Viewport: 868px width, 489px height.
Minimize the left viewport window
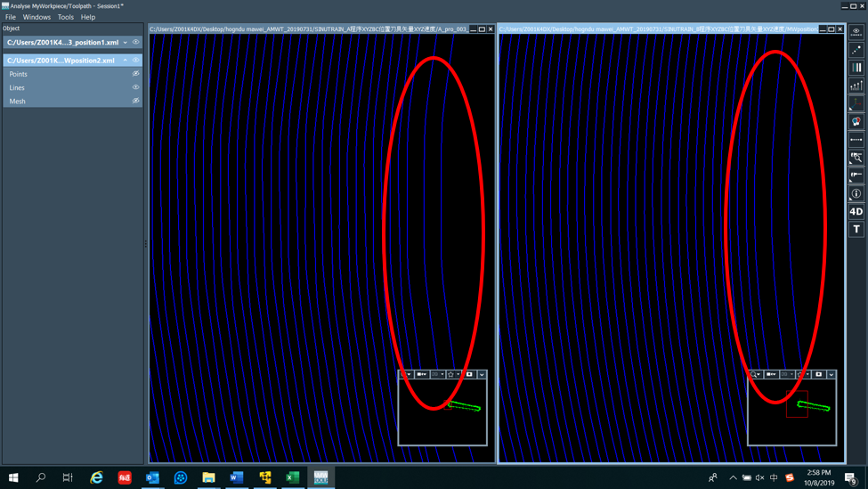coord(474,29)
